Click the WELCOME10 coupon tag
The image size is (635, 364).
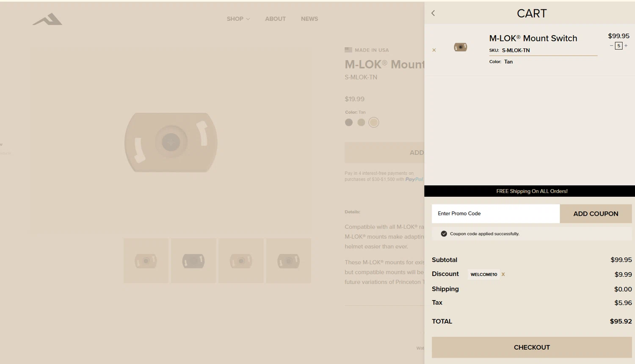coord(484,274)
